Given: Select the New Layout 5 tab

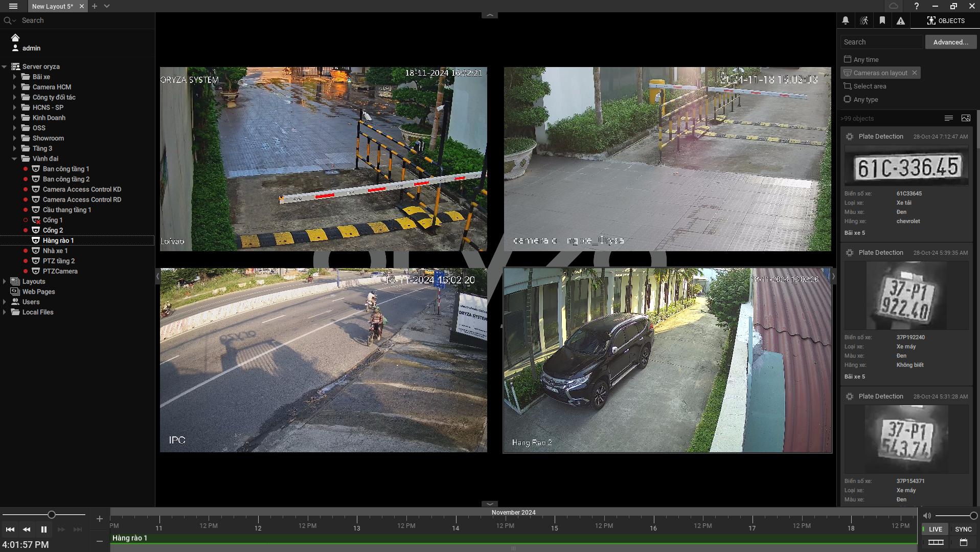Looking at the screenshot, I should pos(52,6).
